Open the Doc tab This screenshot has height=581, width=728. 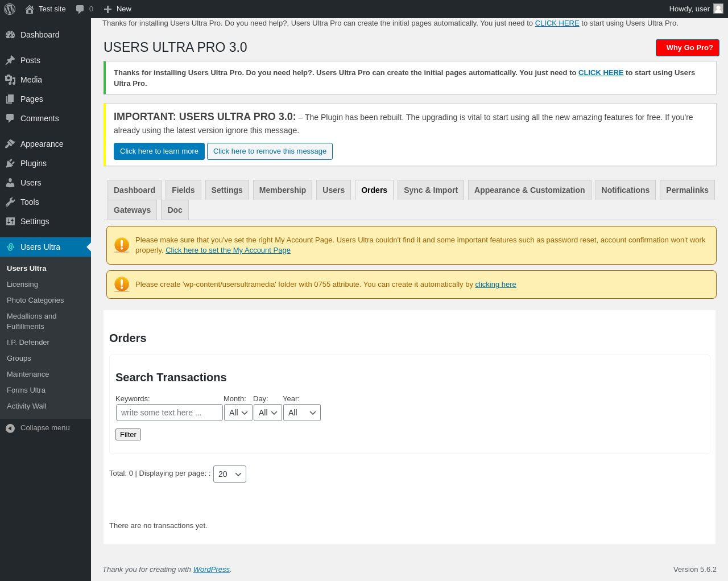pos(175,210)
